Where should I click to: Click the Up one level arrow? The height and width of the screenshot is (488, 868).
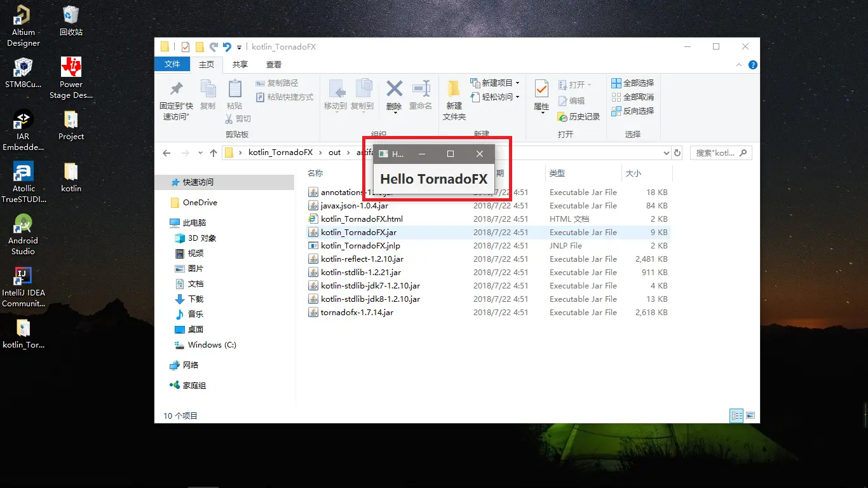click(x=214, y=153)
